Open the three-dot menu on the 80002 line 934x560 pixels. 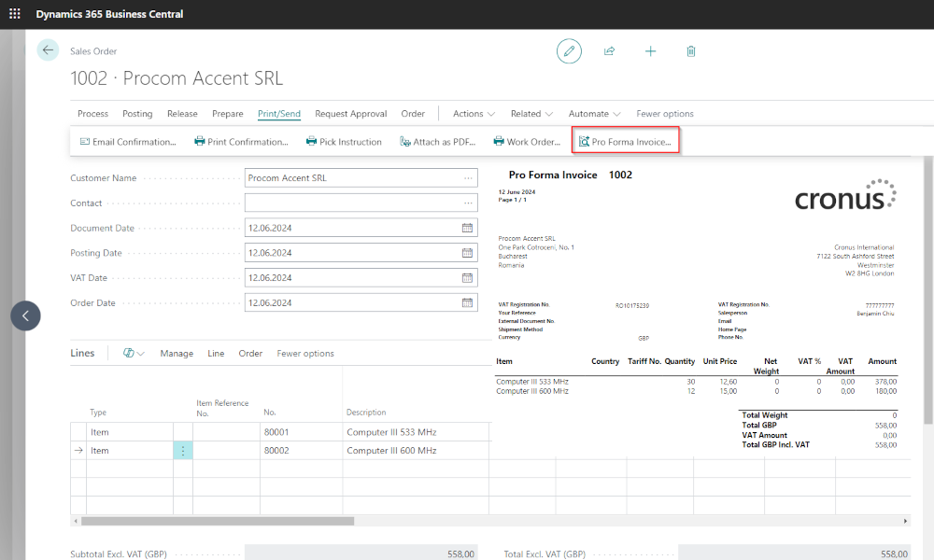click(x=183, y=451)
